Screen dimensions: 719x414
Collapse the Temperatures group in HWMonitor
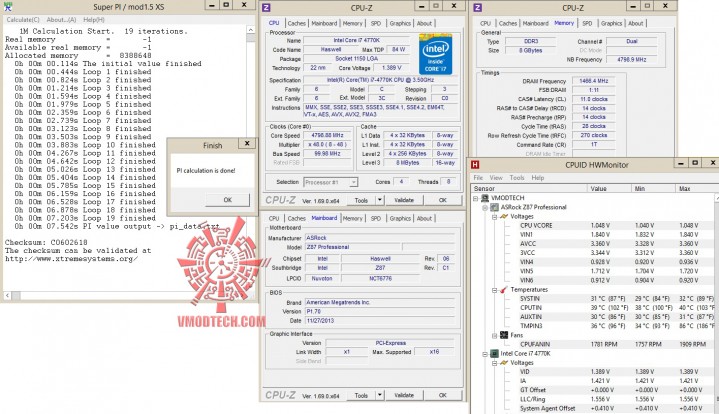495,290
